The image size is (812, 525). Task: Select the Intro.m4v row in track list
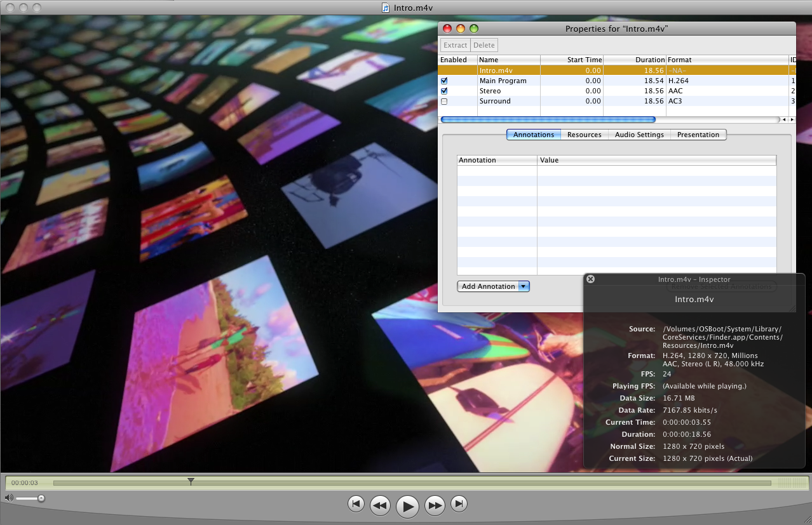(x=616, y=70)
